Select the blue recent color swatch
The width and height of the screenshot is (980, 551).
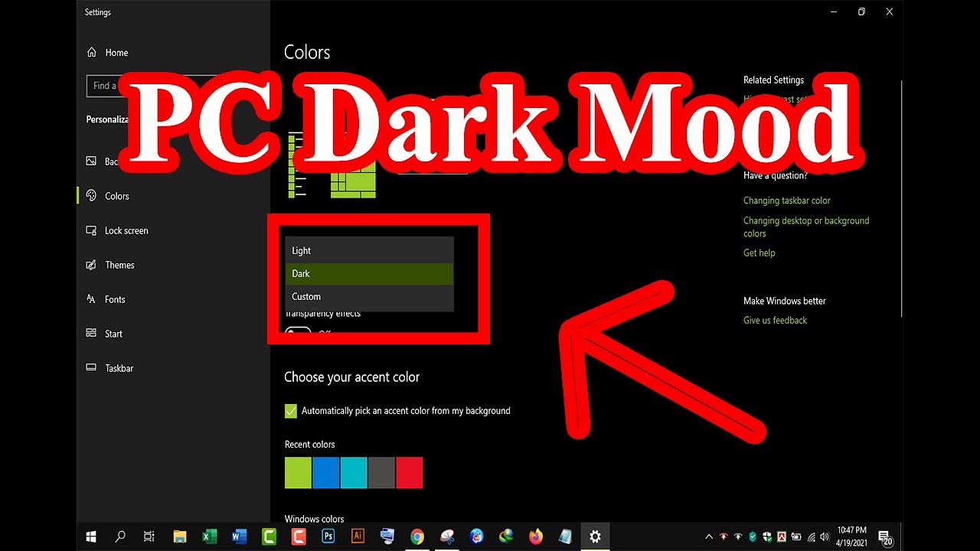[x=326, y=473]
